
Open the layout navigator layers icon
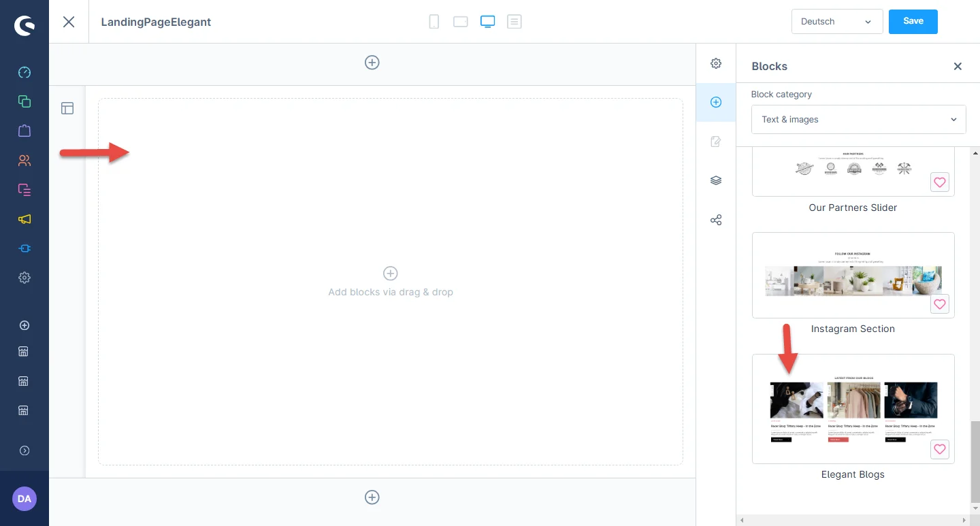pos(716,181)
